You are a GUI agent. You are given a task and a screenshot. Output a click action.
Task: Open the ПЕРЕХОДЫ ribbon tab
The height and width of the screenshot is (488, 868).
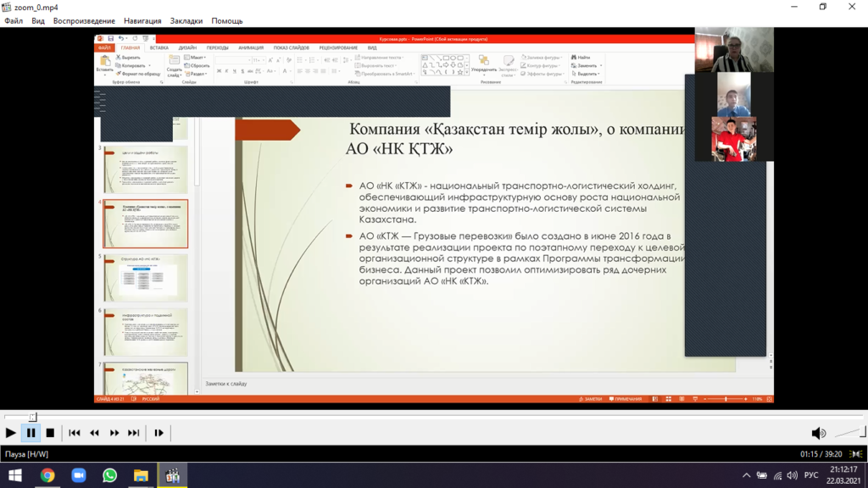(x=217, y=48)
